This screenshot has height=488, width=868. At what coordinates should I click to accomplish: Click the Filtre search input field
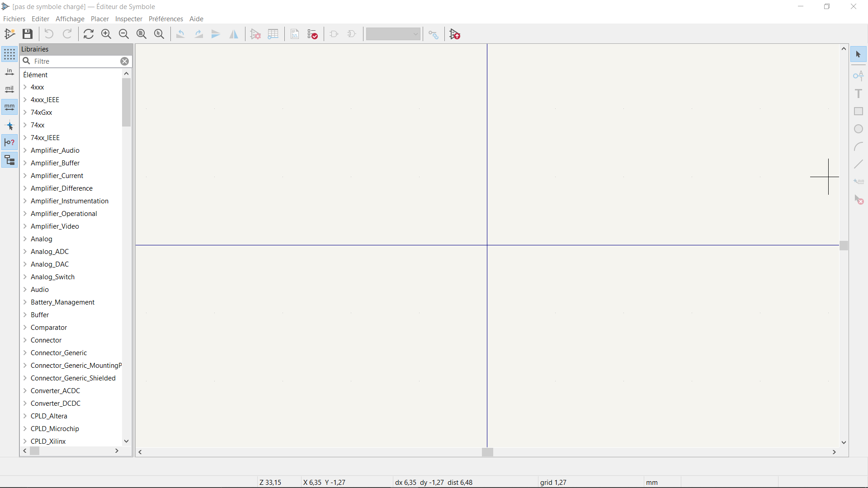pyautogui.click(x=75, y=61)
